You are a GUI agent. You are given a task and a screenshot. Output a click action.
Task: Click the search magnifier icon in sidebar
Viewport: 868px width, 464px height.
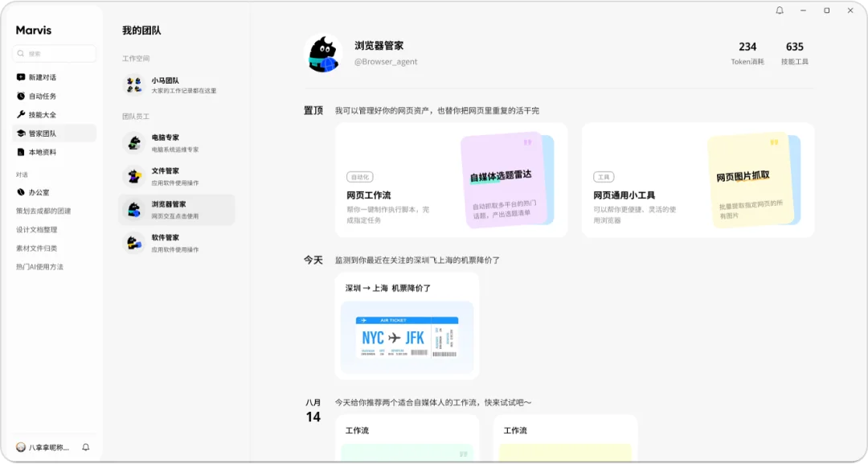(x=20, y=54)
